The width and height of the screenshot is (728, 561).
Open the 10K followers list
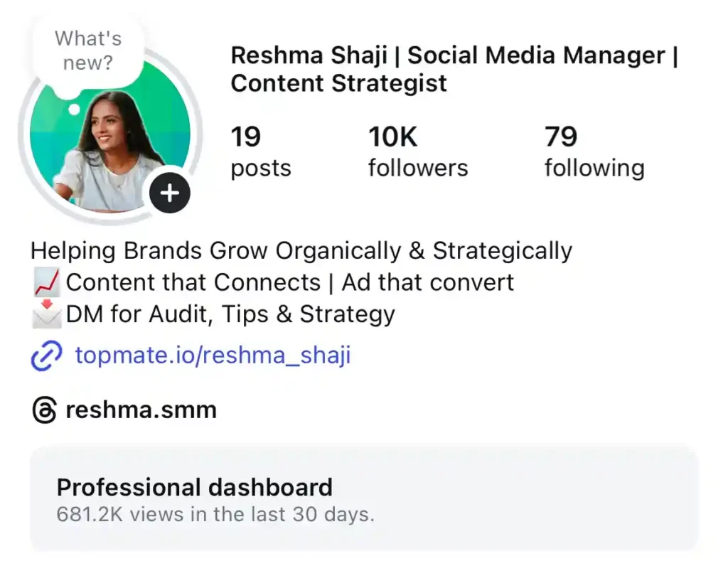coord(417,151)
